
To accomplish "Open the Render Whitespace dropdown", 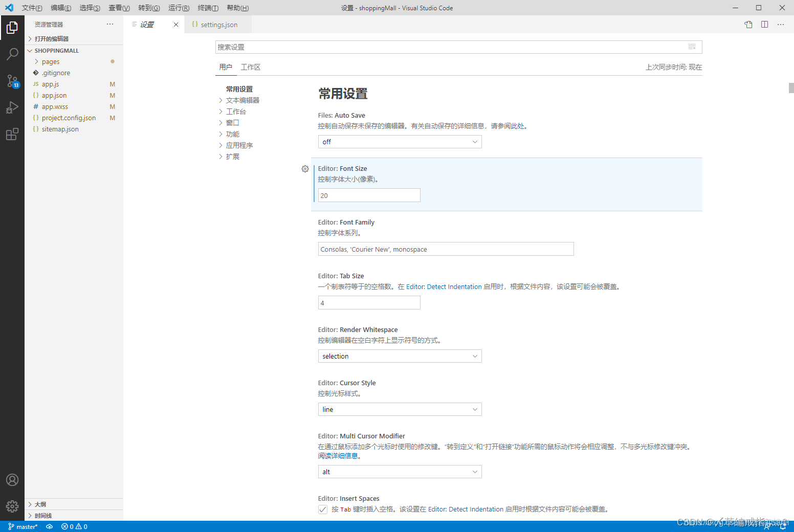I will 400,356.
